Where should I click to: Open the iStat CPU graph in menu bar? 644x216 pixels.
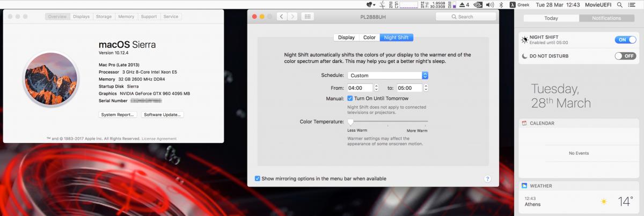point(407,4)
